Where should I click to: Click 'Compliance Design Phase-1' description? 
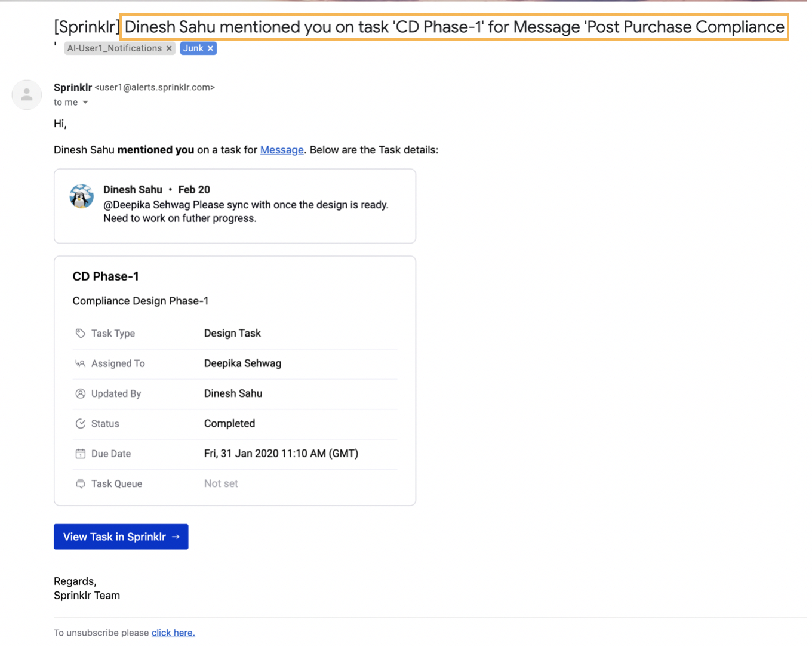coord(141,301)
